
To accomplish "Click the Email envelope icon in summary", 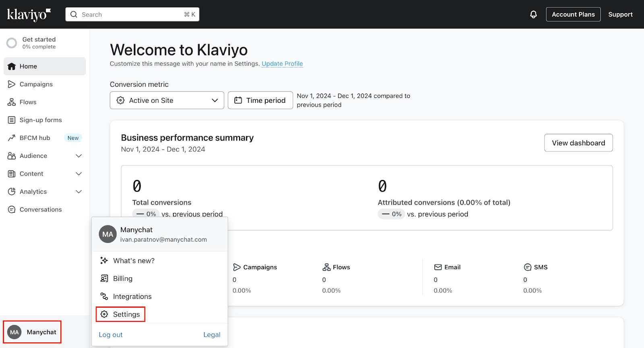I will click(x=438, y=267).
